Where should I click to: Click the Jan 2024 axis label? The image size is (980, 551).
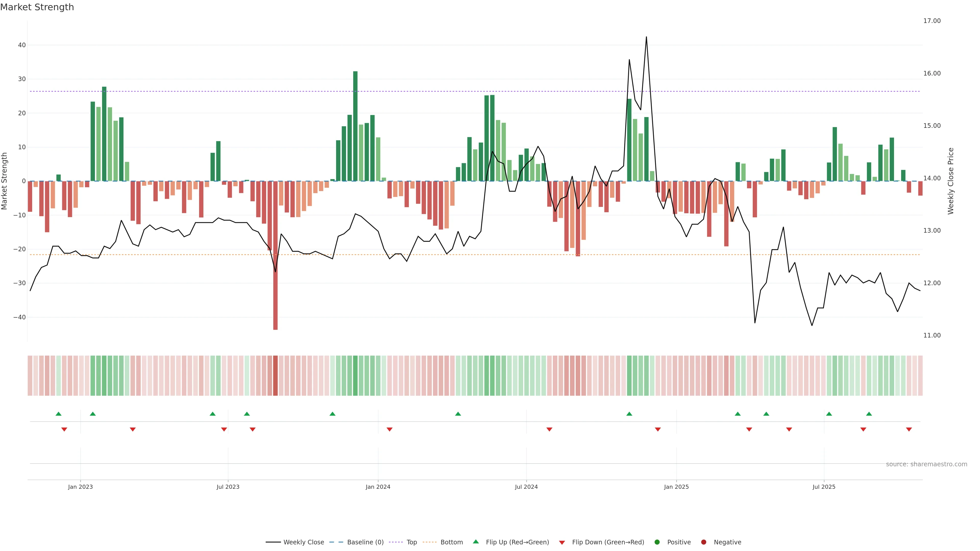[x=378, y=487]
